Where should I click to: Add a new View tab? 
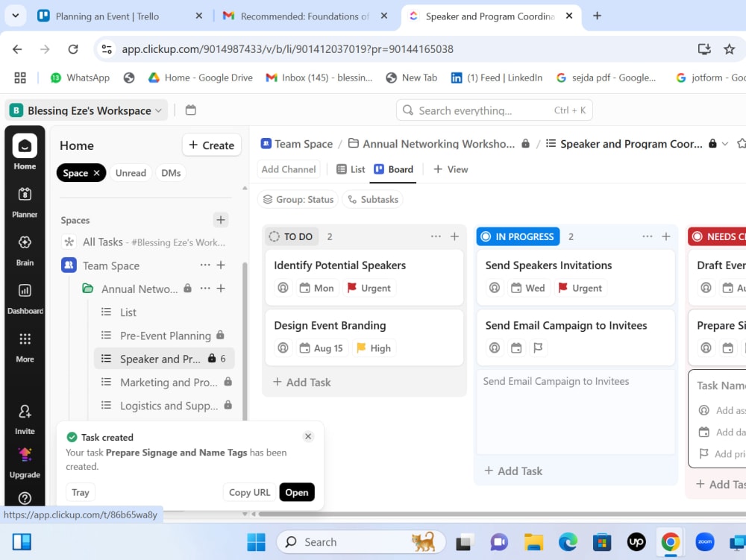tap(451, 169)
